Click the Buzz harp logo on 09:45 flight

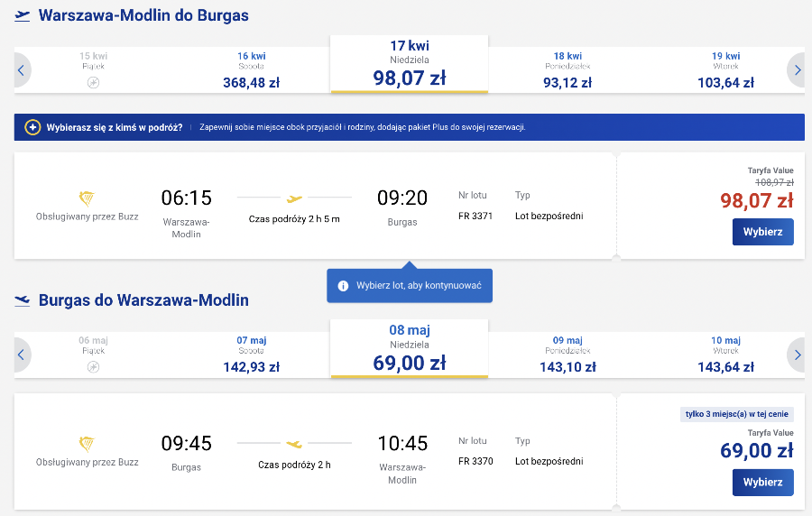point(87,444)
